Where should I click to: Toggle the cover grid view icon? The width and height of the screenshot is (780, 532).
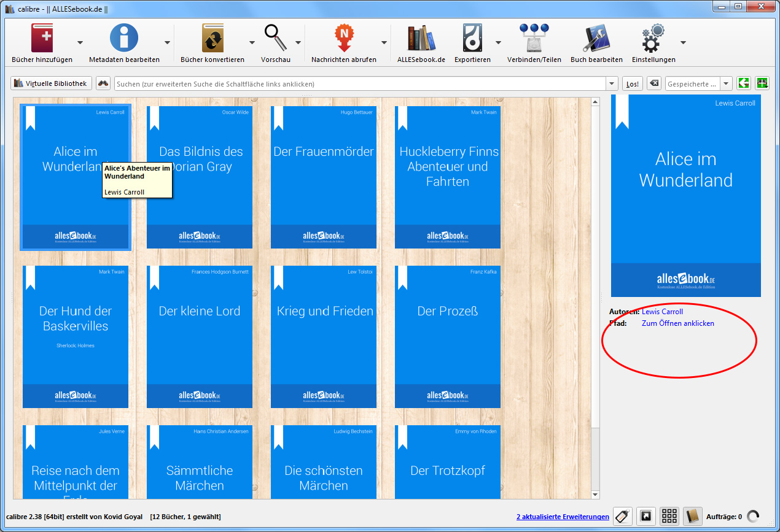(x=669, y=516)
